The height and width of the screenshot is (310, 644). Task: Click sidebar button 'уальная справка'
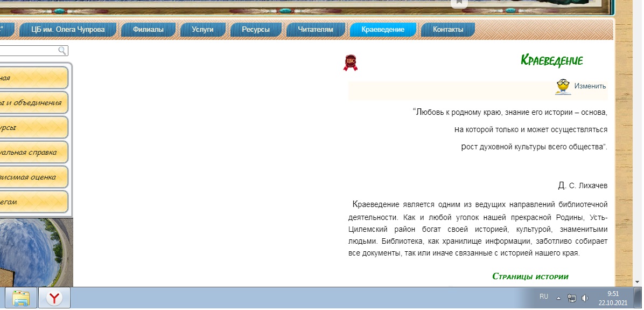click(x=34, y=152)
